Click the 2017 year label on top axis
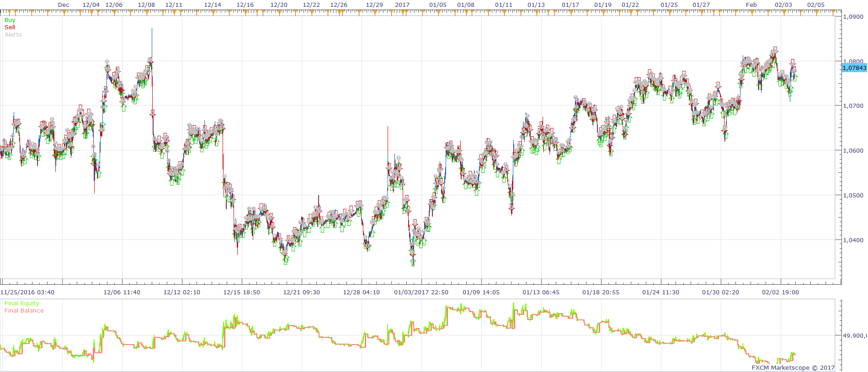The image size is (868, 372). 402,5
